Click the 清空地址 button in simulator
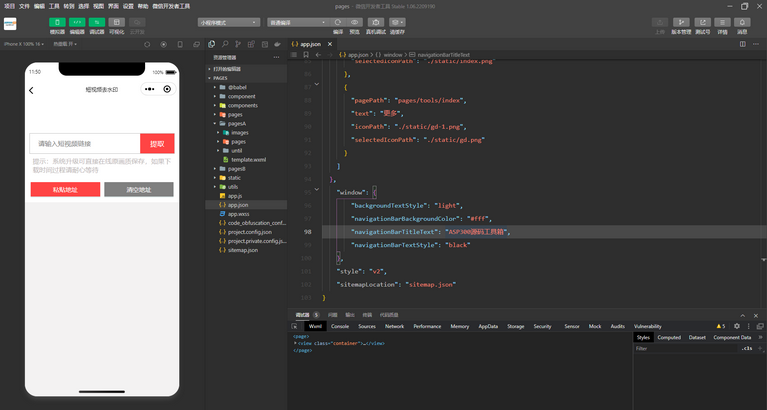 [138, 189]
